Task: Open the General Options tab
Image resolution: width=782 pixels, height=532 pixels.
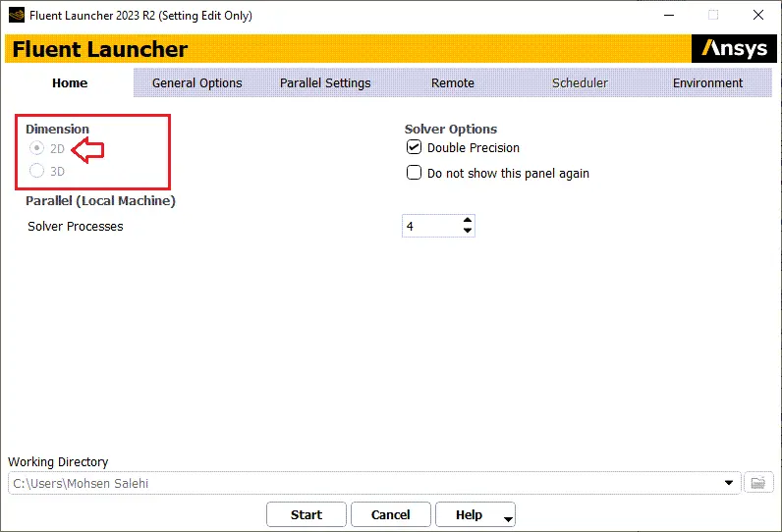Action: click(197, 82)
